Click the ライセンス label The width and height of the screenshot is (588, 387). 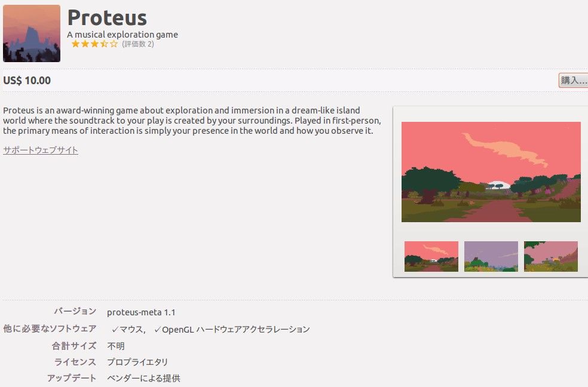(x=75, y=362)
